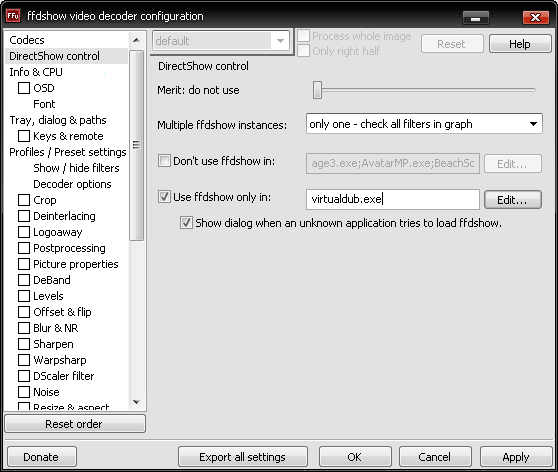Minimize the ffdshow configuration window
The image size is (558, 472).
tap(476, 18)
